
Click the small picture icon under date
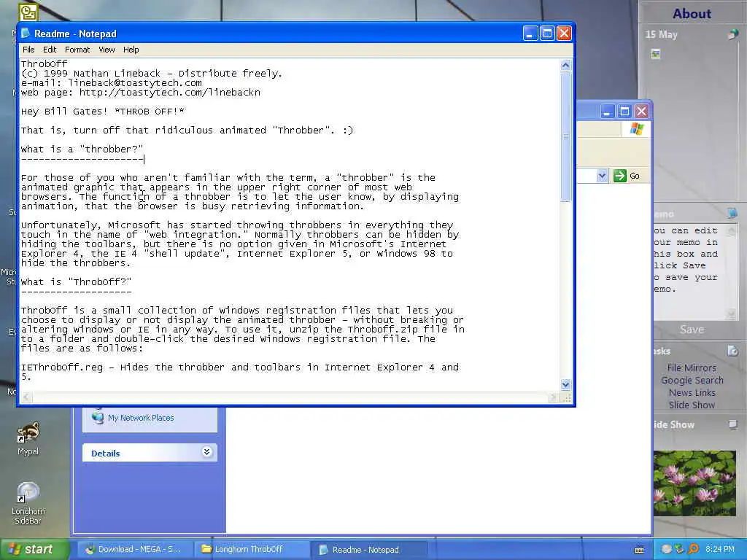(x=656, y=54)
